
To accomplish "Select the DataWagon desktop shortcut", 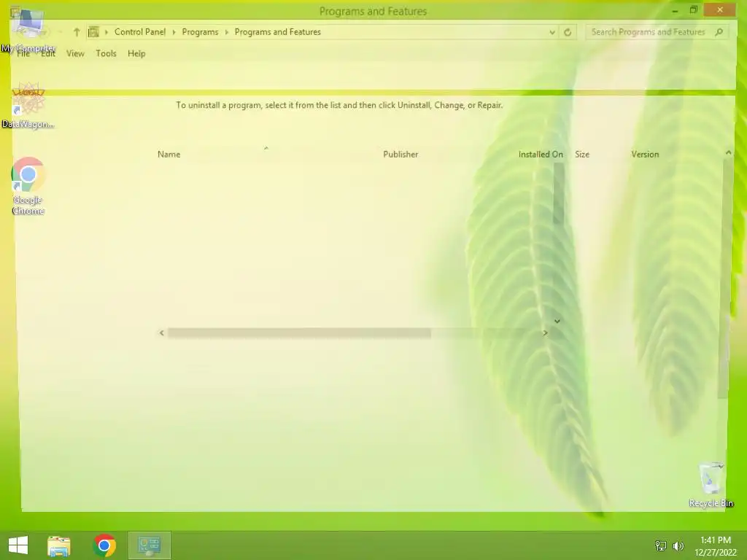I will (28, 106).
